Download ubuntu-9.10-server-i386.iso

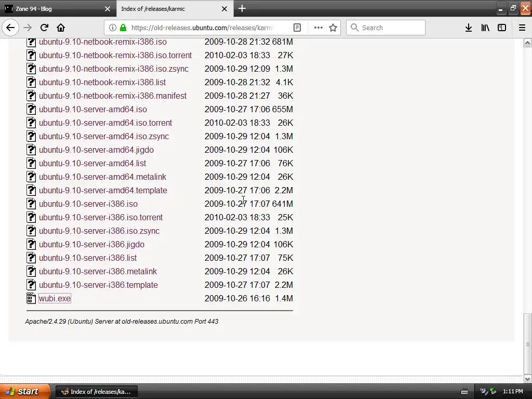click(x=88, y=204)
